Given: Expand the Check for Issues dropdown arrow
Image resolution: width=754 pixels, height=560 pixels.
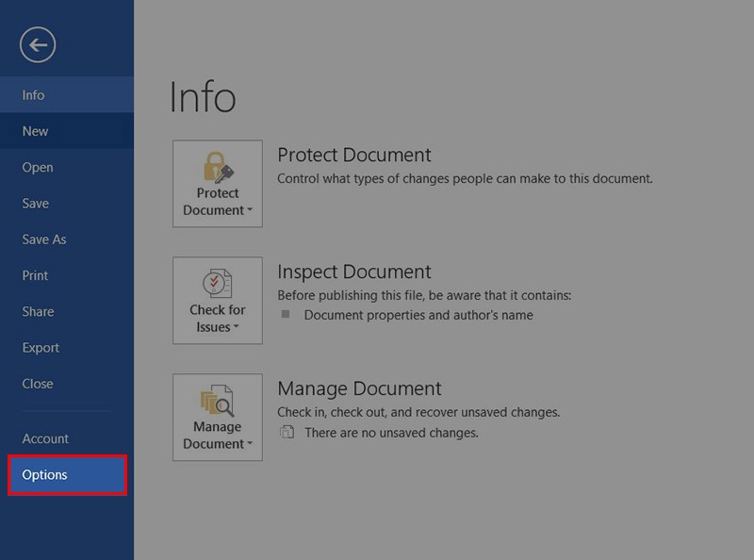Looking at the screenshot, I should click(x=236, y=328).
